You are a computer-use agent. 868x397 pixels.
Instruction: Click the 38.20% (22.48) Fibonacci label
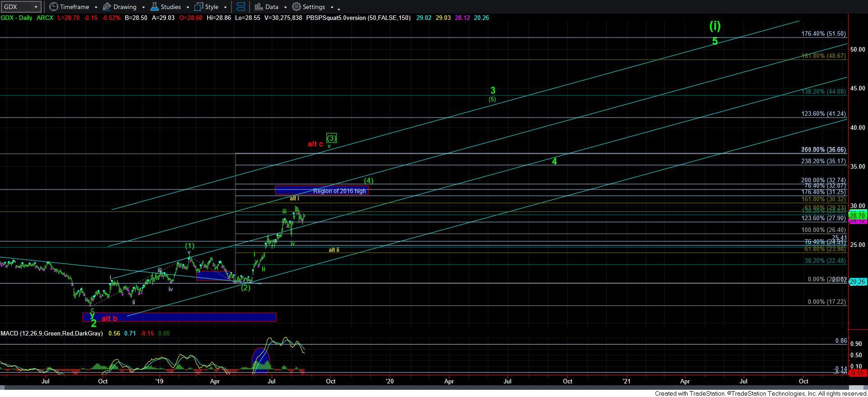point(825,260)
